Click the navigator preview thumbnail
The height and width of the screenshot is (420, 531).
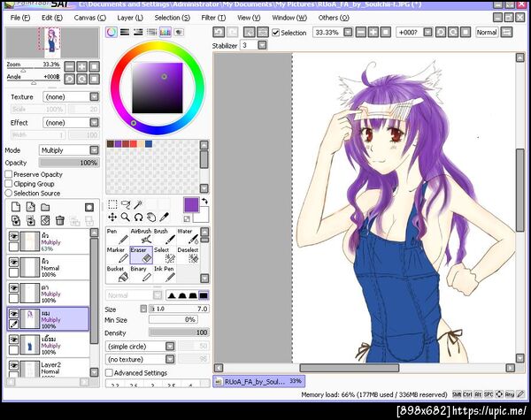(x=52, y=43)
